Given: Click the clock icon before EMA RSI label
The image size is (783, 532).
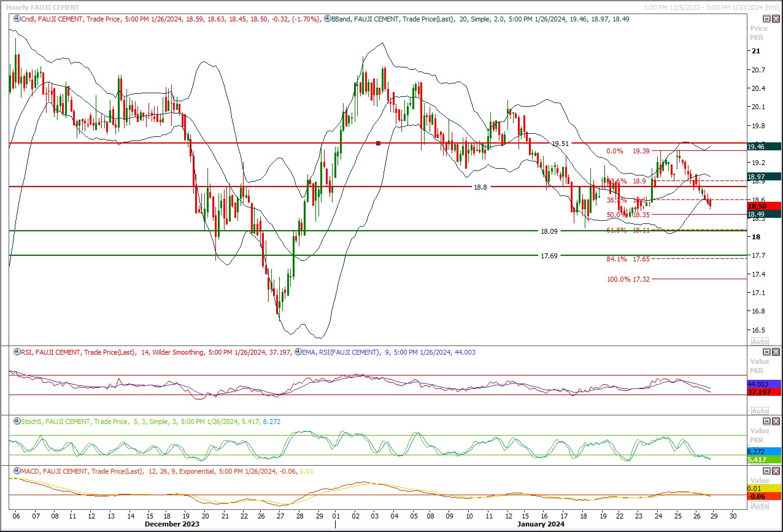Looking at the screenshot, I should click(299, 352).
